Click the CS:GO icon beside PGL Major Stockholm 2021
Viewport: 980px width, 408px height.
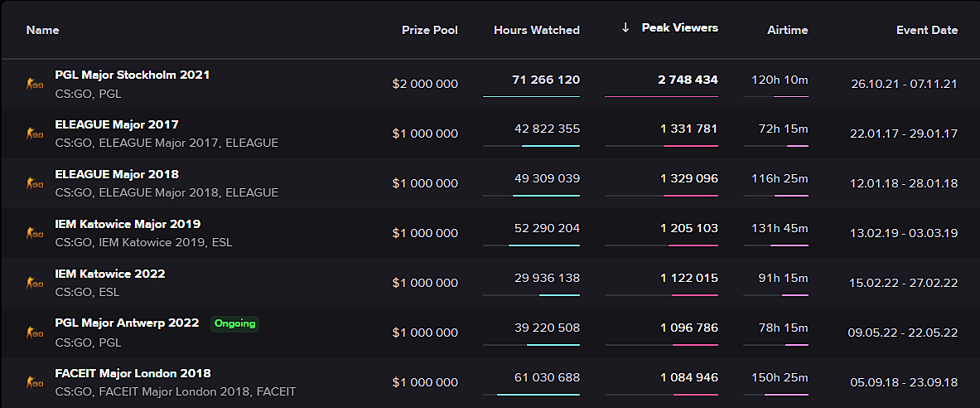34,84
